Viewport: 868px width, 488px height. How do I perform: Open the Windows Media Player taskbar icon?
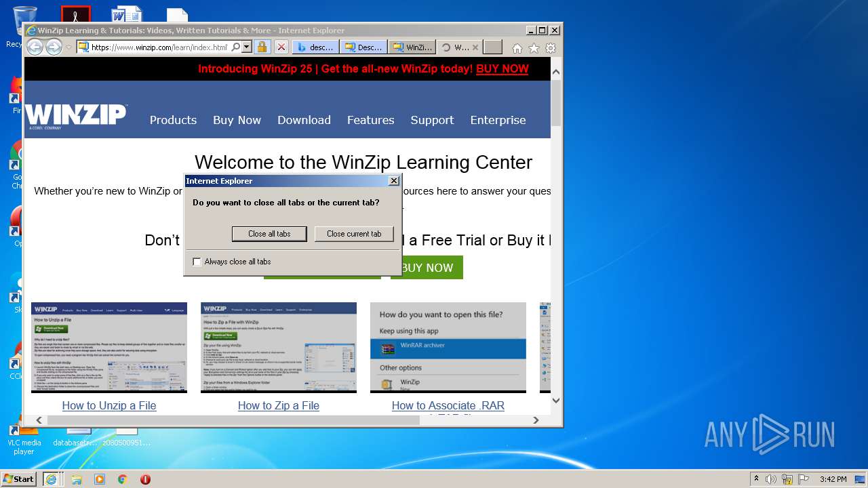(x=100, y=479)
